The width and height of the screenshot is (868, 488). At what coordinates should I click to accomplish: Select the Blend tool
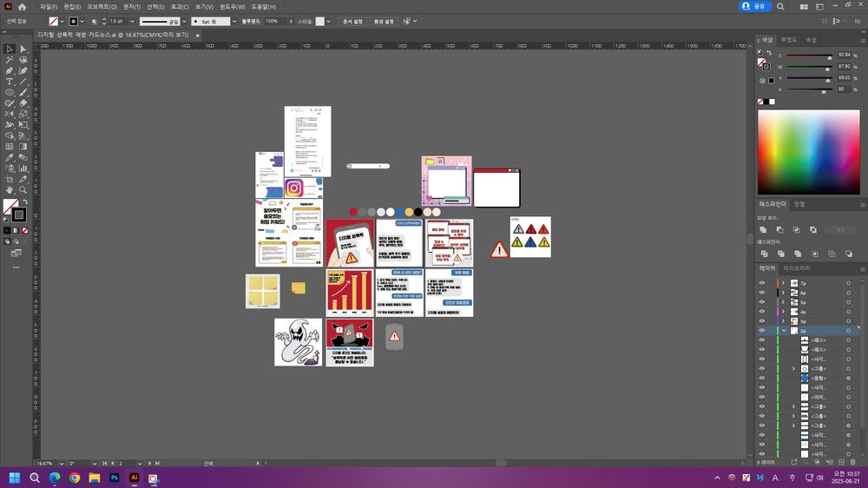(23, 157)
